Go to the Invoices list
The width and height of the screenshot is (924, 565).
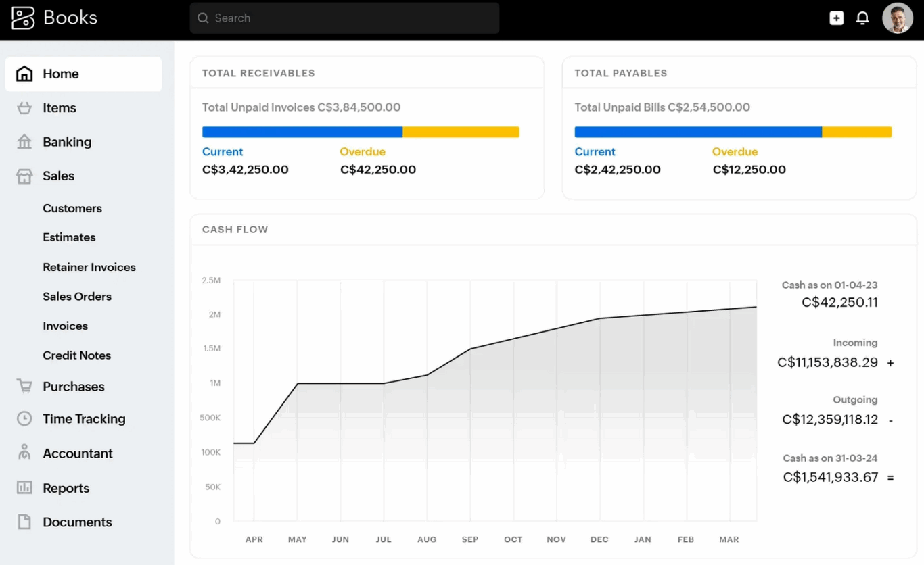coord(65,326)
